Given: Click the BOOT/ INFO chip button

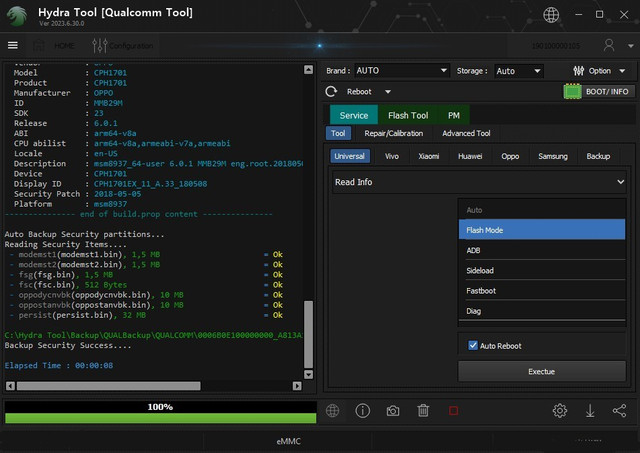Looking at the screenshot, I should 599,91.
